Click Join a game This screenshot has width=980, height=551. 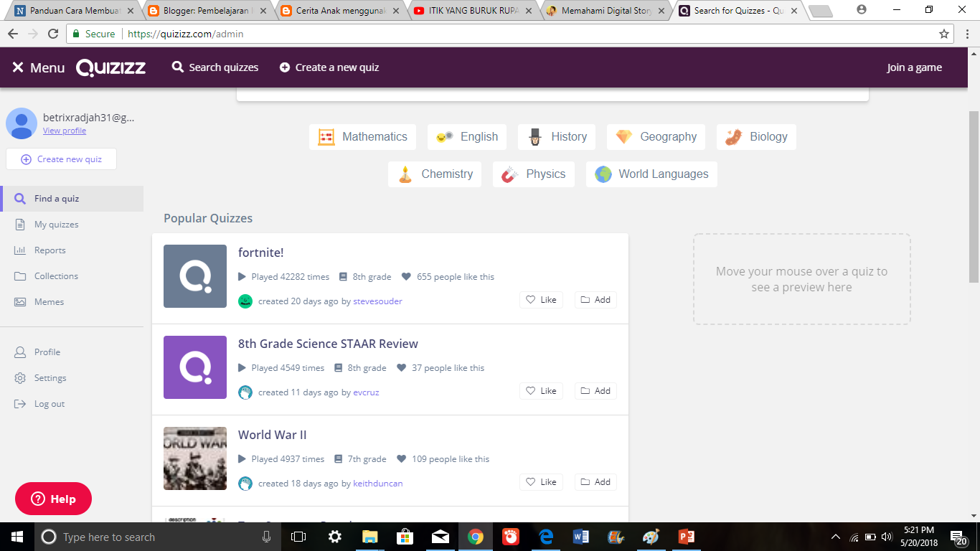(x=914, y=67)
